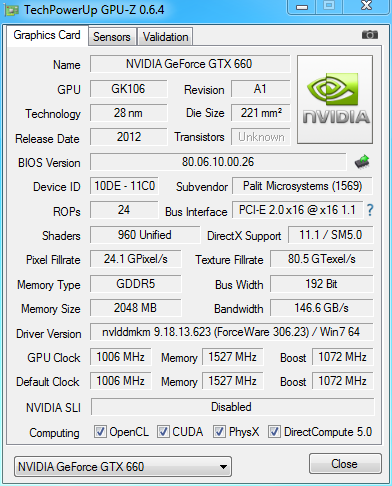
Task: Click the Driver Version field
Action: (x=232, y=332)
